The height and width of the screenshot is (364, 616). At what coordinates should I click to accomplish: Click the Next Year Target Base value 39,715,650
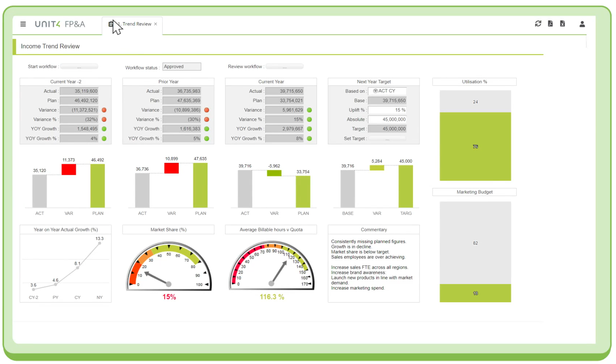coord(387,100)
